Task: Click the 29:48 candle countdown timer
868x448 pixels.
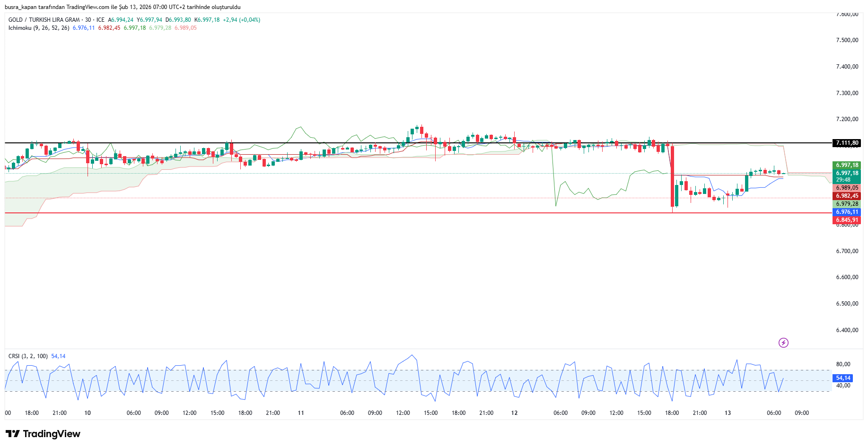Action: point(843,180)
